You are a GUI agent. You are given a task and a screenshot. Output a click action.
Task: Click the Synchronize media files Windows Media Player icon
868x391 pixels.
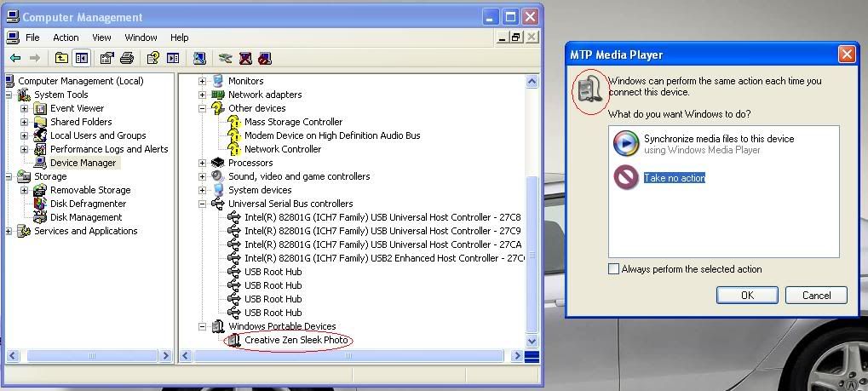tap(626, 143)
